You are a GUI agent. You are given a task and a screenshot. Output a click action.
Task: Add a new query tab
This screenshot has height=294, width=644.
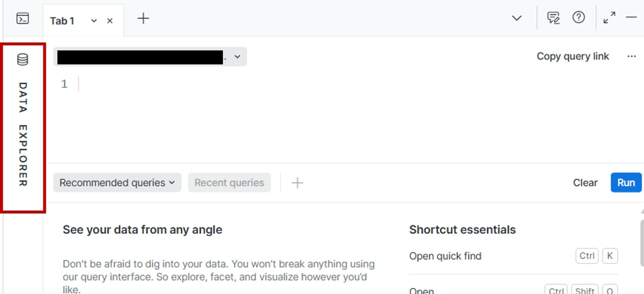(143, 19)
